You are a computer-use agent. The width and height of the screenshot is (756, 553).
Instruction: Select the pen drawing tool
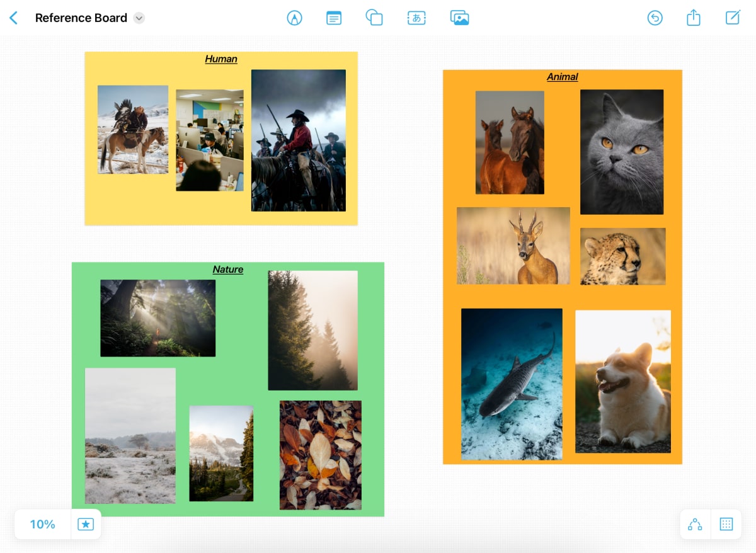[294, 18]
